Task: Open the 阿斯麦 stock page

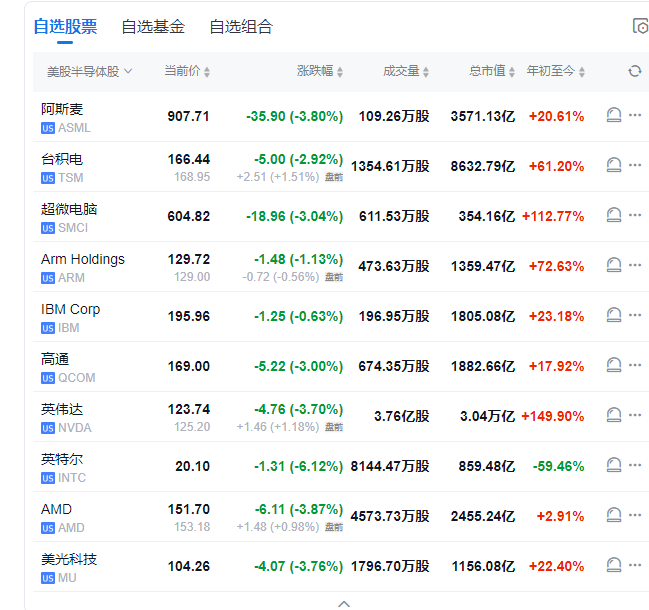Action: point(62,109)
